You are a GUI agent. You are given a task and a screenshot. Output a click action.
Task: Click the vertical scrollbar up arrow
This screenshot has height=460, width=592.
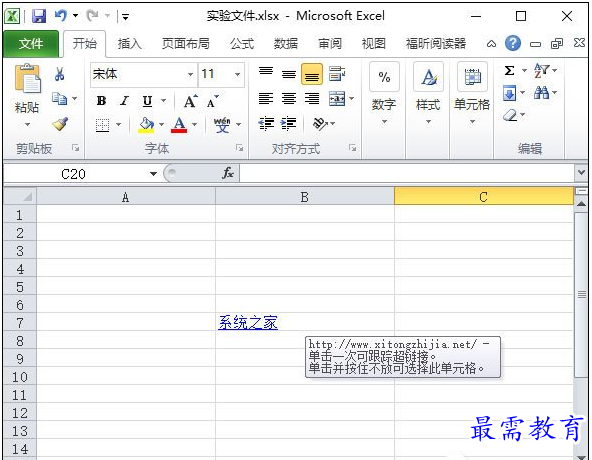click(x=581, y=204)
